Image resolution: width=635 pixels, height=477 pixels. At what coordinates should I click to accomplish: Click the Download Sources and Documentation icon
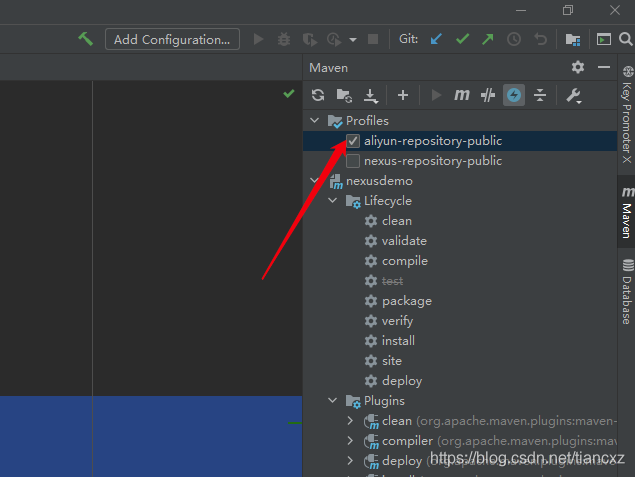pos(371,95)
